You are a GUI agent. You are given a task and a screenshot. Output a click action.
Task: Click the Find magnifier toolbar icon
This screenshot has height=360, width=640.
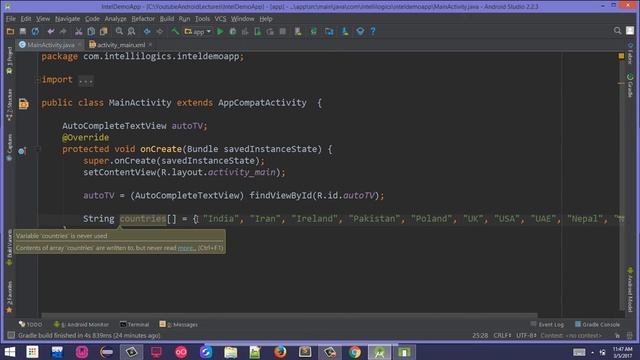tap(119, 31)
